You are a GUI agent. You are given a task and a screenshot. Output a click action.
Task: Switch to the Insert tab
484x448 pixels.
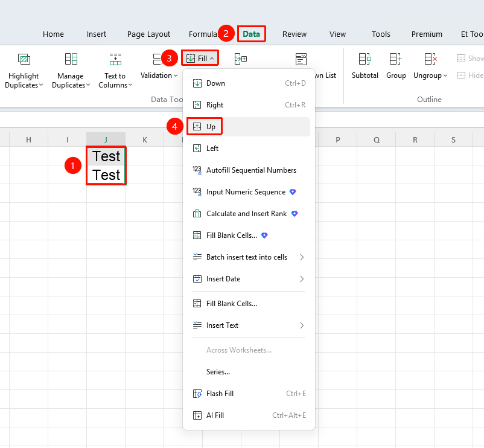97,34
